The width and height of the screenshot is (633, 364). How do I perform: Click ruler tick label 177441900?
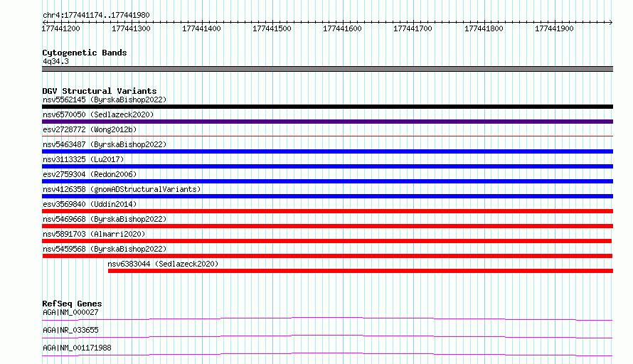pos(554,28)
